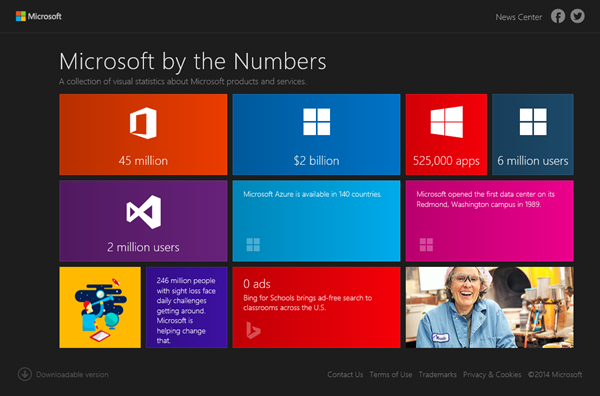Open Privacy & Cookies footer link
This screenshot has width=600, height=396.
[x=492, y=375]
